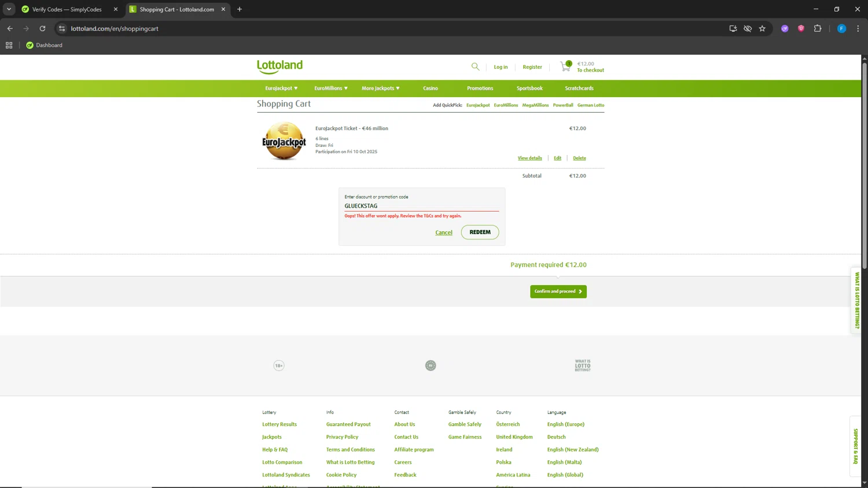Add PowerBall QuickPick
This screenshot has height=488, width=868.
(x=563, y=105)
